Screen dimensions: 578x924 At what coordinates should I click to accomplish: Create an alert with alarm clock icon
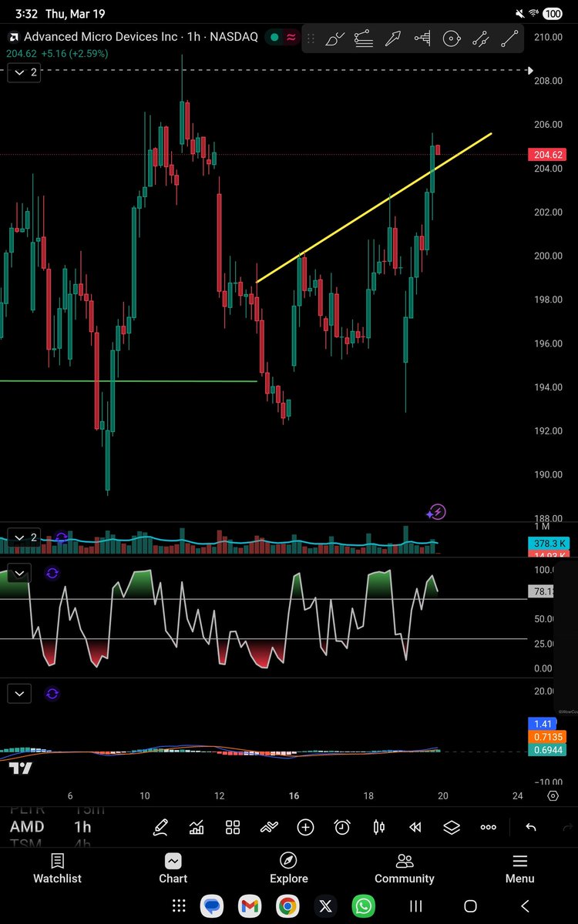click(x=342, y=827)
